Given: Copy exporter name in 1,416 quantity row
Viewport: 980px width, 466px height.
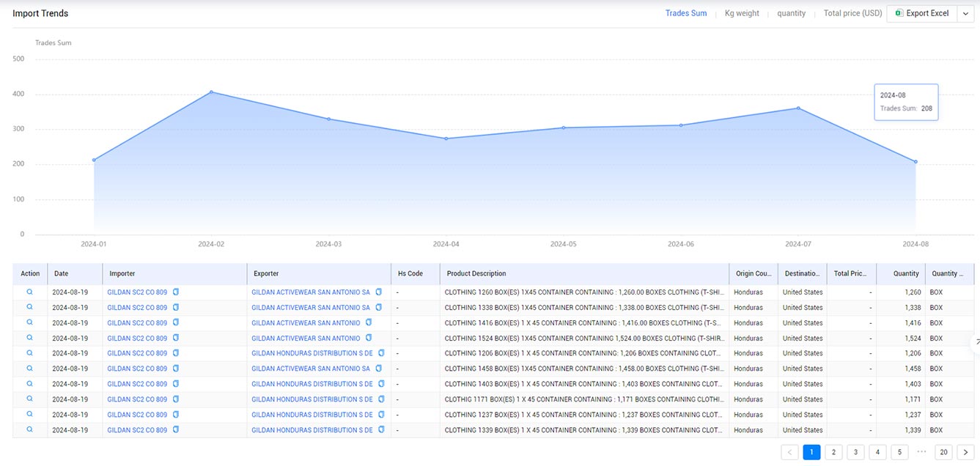Looking at the screenshot, I should click(x=369, y=322).
